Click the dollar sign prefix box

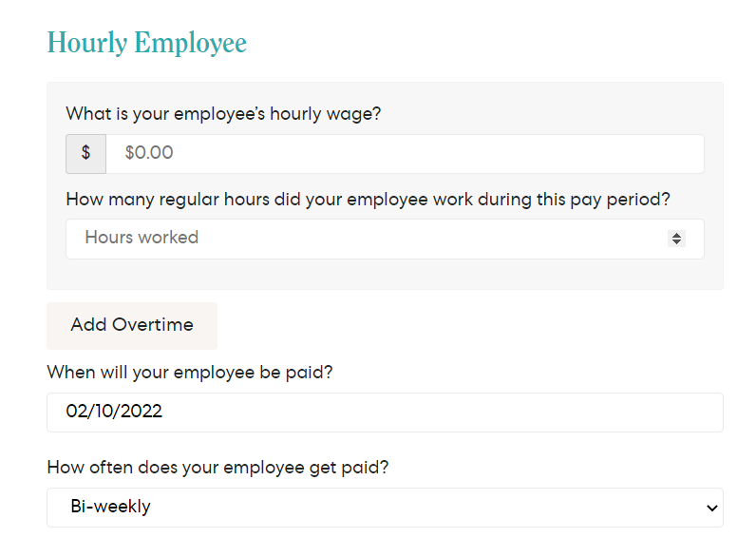[x=85, y=154]
